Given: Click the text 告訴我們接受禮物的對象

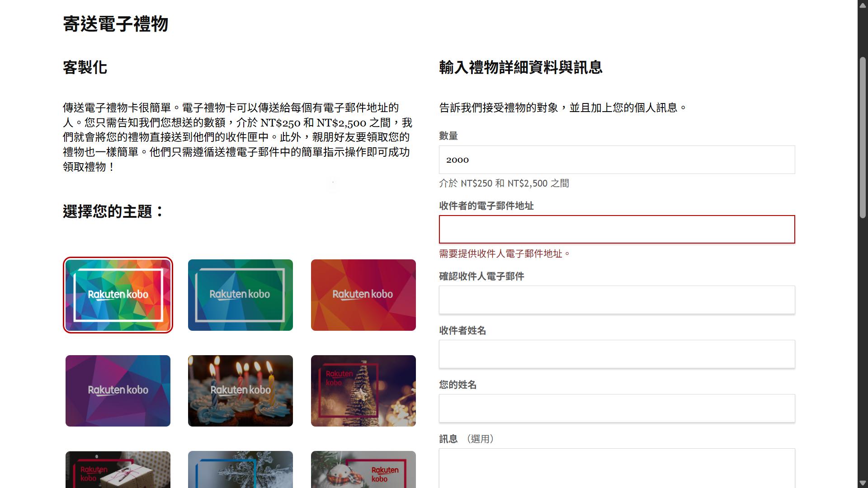Looking at the screenshot, I should (x=499, y=108).
